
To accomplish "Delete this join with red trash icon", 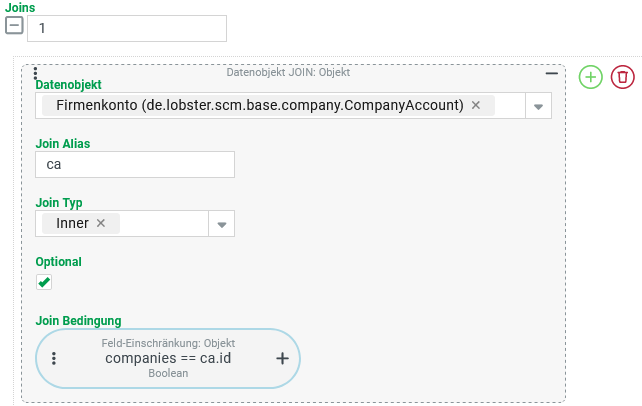I will [x=623, y=77].
